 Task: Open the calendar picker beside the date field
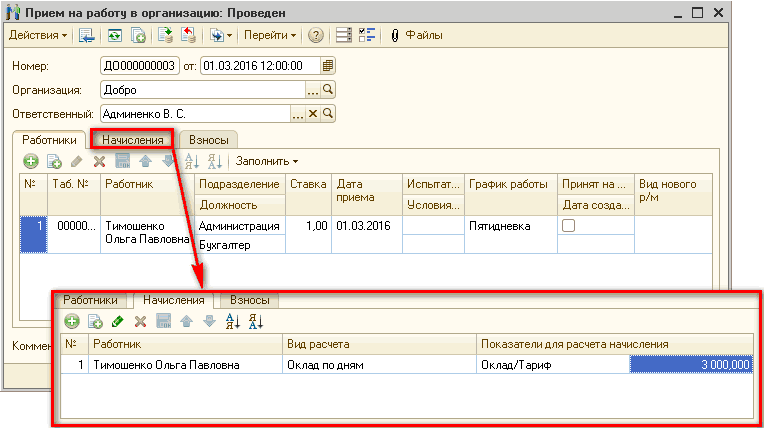coord(328,66)
